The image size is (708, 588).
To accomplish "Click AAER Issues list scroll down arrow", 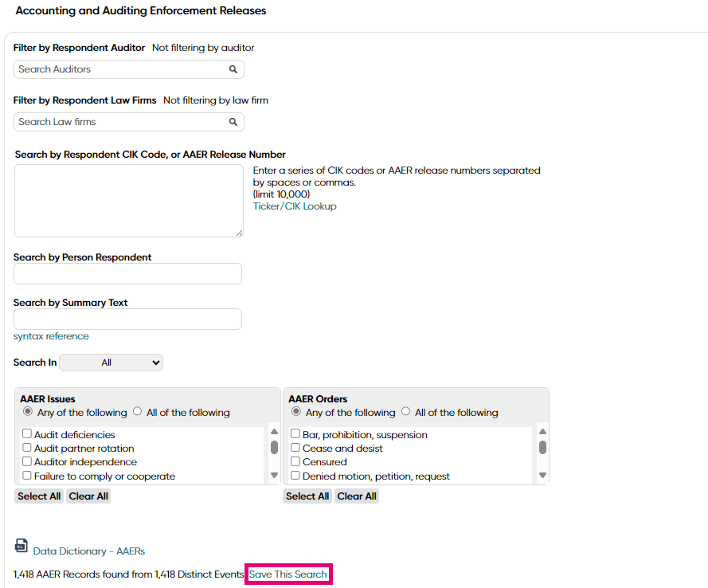I will 274,475.
